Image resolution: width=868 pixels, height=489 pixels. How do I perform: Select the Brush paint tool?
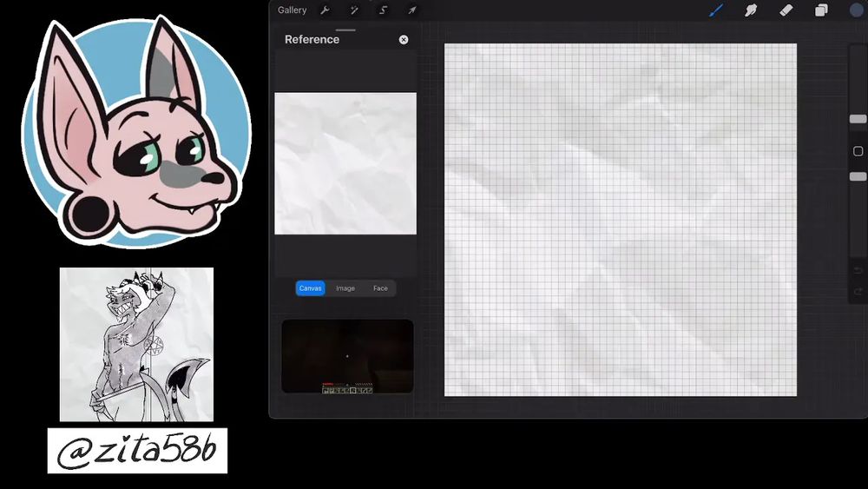coord(716,10)
